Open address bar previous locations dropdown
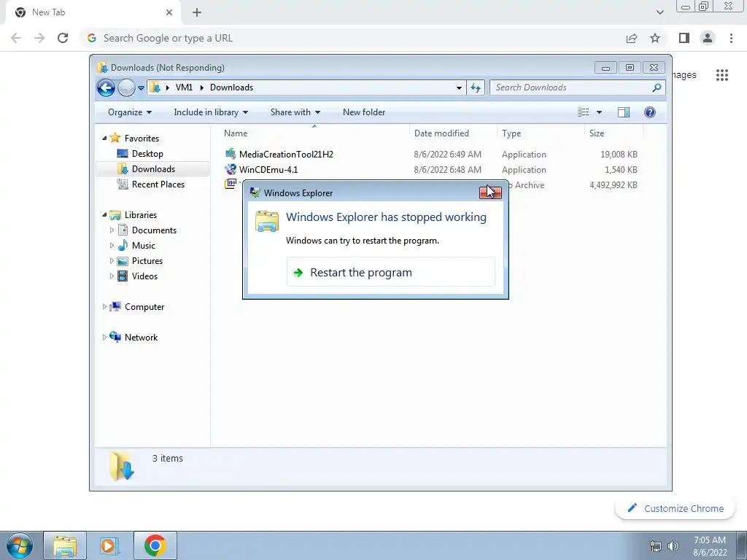 [459, 87]
